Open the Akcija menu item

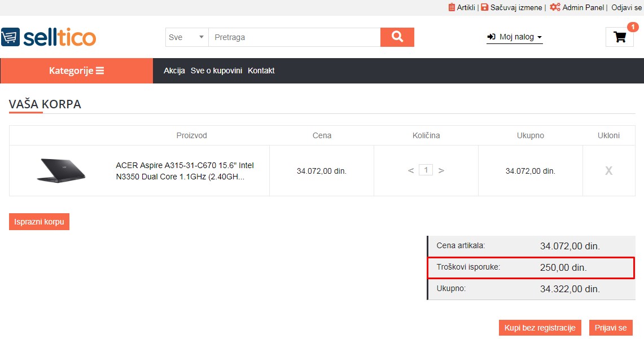click(x=174, y=71)
